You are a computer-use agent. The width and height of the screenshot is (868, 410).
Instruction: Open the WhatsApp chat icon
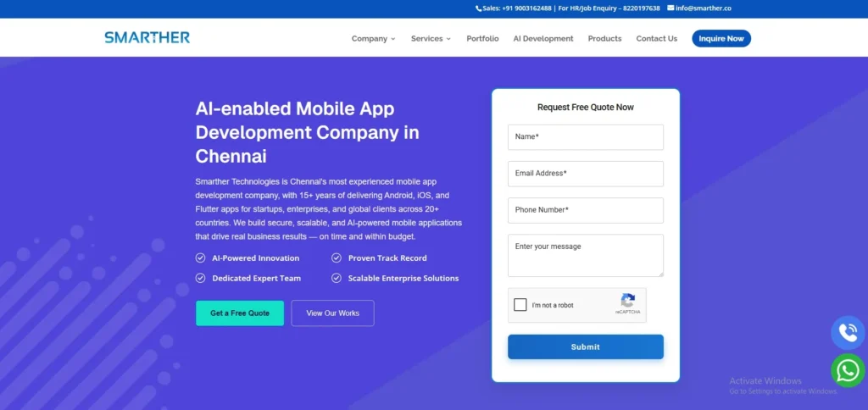tap(848, 370)
